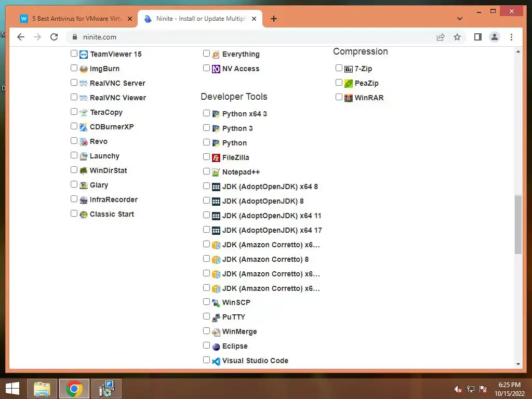Click the WinDirStat tree icon
The height and width of the screenshot is (399, 532).
tap(84, 170)
